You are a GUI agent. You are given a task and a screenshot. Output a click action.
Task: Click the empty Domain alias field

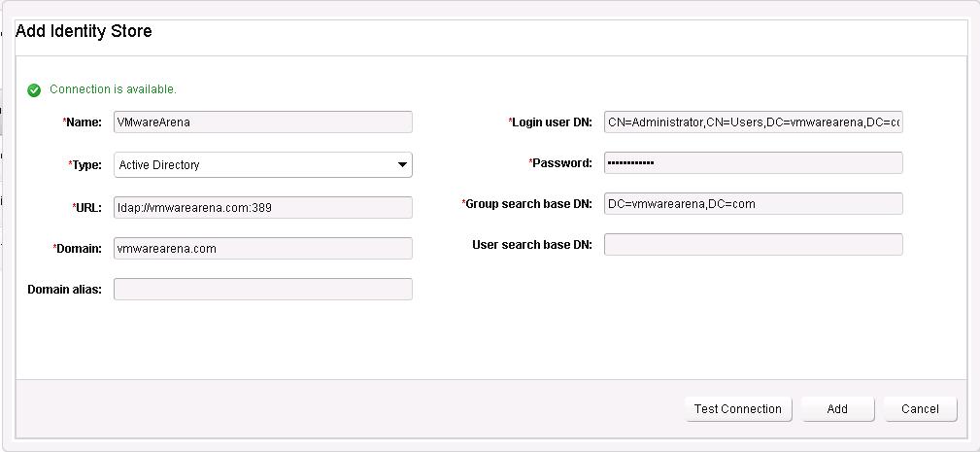pyautogui.click(x=262, y=290)
